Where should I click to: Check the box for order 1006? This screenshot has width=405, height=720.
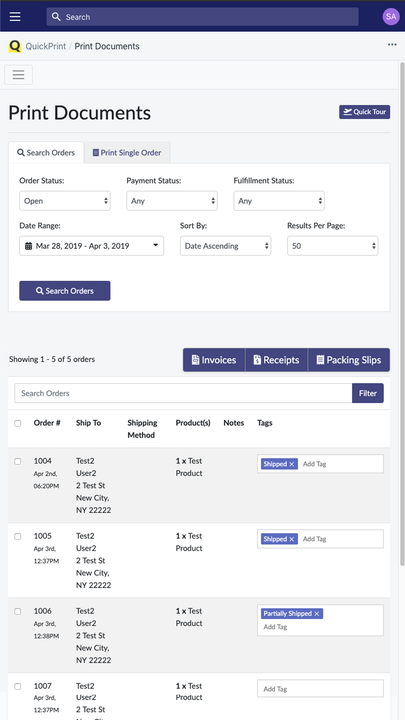pyautogui.click(x=17, y=612)
